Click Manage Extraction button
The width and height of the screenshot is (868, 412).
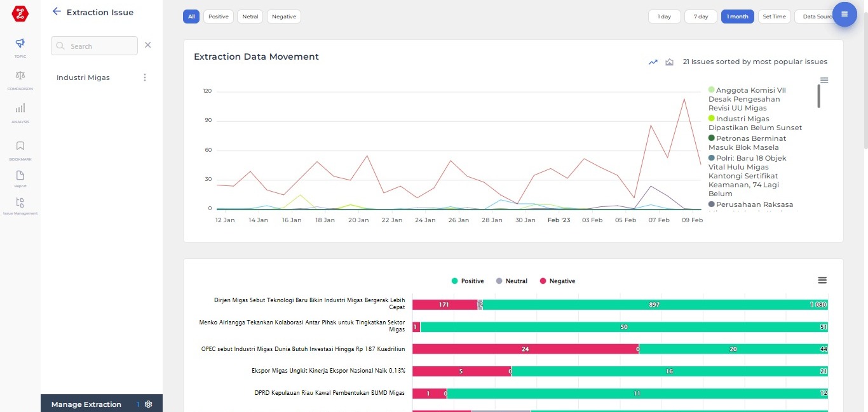pos(86,404)
